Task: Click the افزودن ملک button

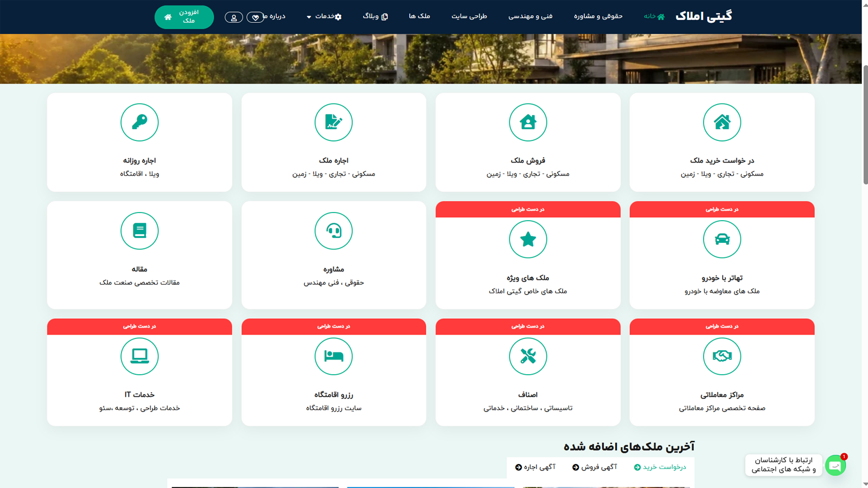Action: (184, 17)
